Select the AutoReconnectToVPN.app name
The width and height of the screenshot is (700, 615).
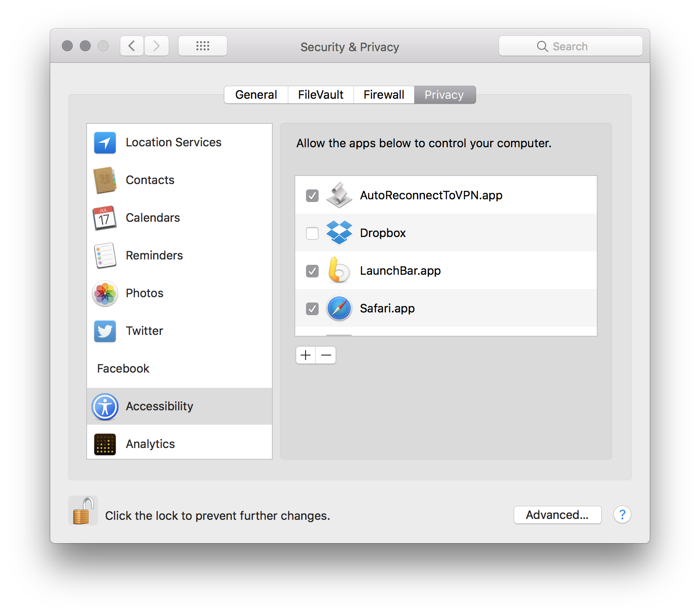(x=431, y=195)
